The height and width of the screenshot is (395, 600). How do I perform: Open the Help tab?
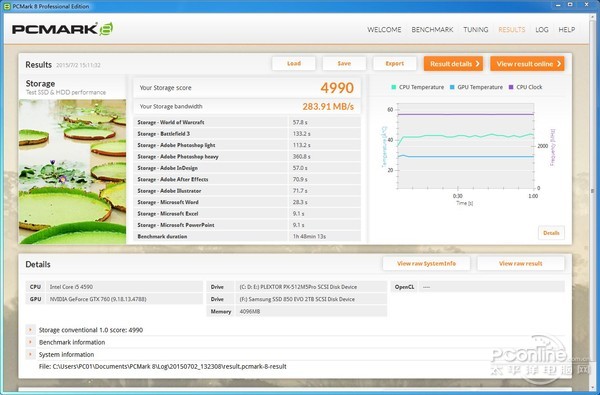567,29
